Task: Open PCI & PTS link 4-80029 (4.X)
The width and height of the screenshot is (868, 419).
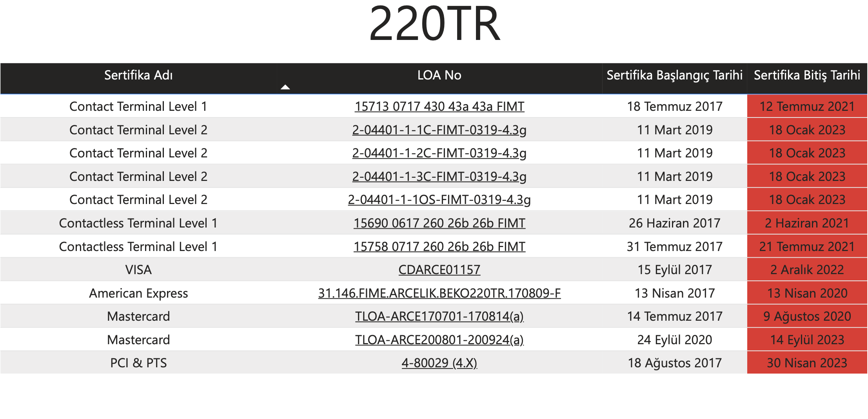Action: point(439,363)
